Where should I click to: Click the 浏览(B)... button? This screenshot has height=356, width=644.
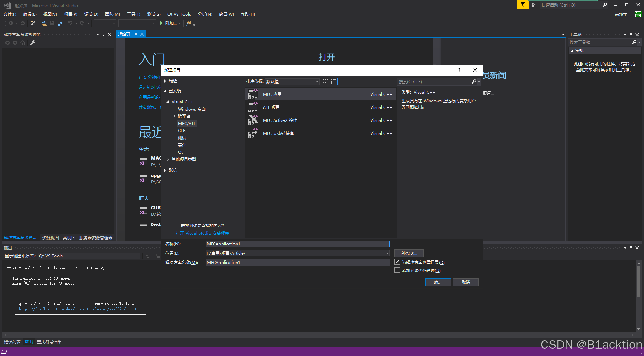[x=409, y=253]
